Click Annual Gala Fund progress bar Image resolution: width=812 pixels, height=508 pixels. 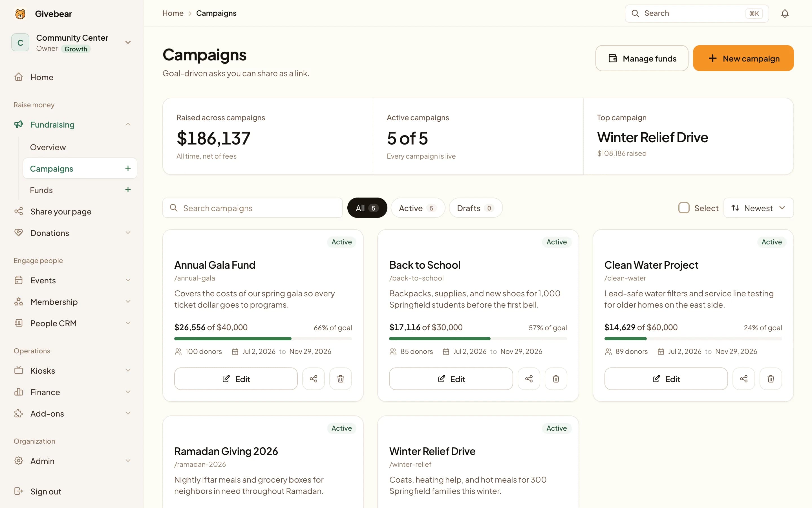263,339
